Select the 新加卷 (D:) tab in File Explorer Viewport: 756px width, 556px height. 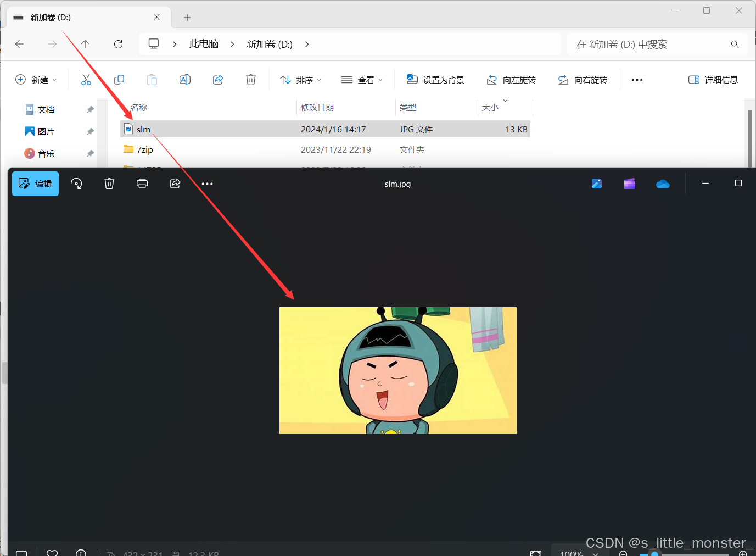point(89,18)
